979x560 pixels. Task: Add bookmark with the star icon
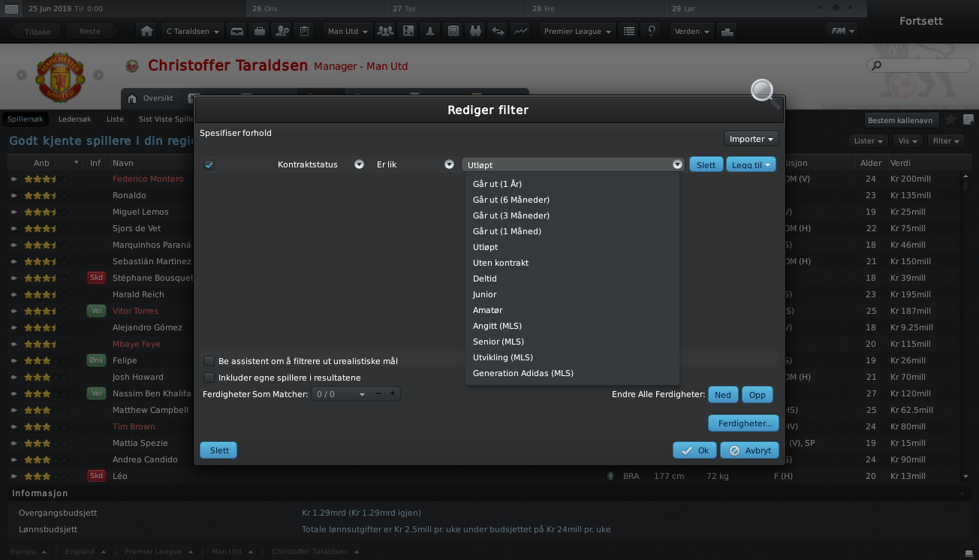click(x=950, y=119)
